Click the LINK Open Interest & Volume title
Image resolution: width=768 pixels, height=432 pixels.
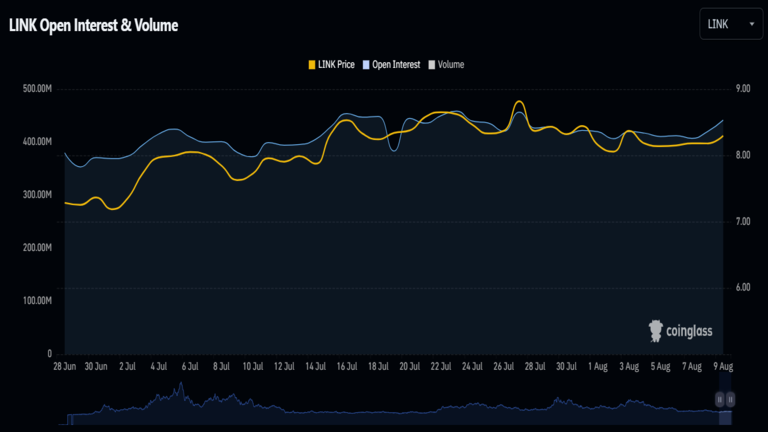(x=94, y=25)
